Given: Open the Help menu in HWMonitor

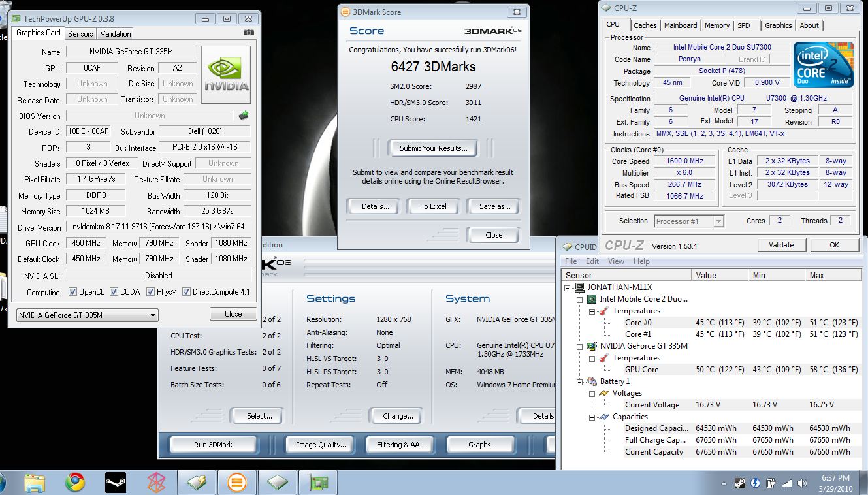Looking at the screenshot, I should pyautogui.click(x=641, y=261).
